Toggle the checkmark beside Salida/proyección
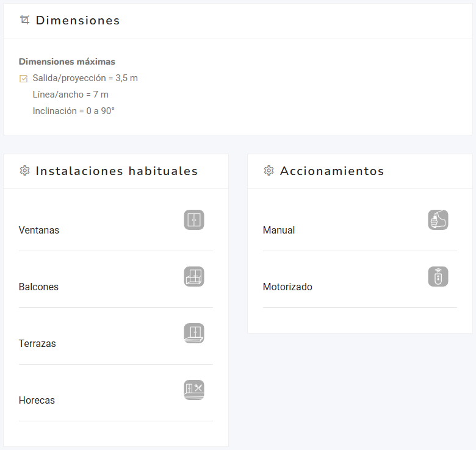This screenshot has width=476, height=450. [24, 79]
